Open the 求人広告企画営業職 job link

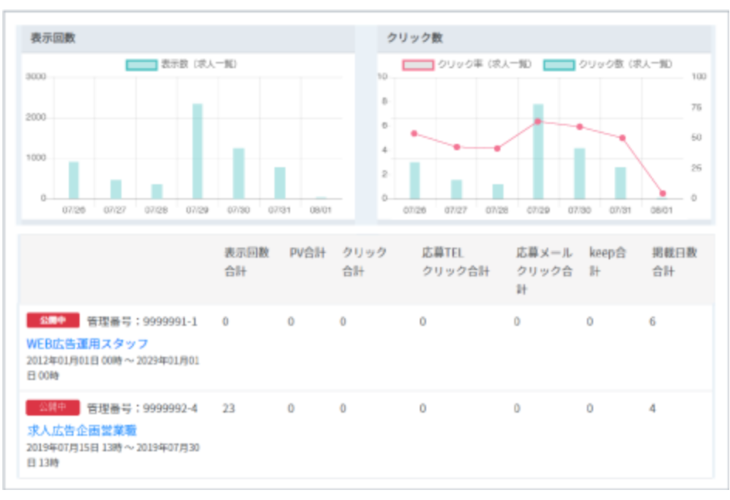point(82,430)
